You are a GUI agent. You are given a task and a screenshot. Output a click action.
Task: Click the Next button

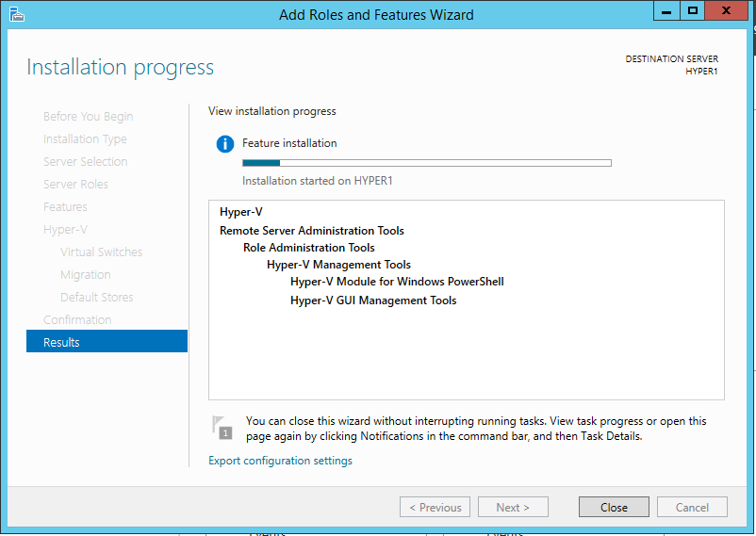pyautogui.click(x=513, y=507)
